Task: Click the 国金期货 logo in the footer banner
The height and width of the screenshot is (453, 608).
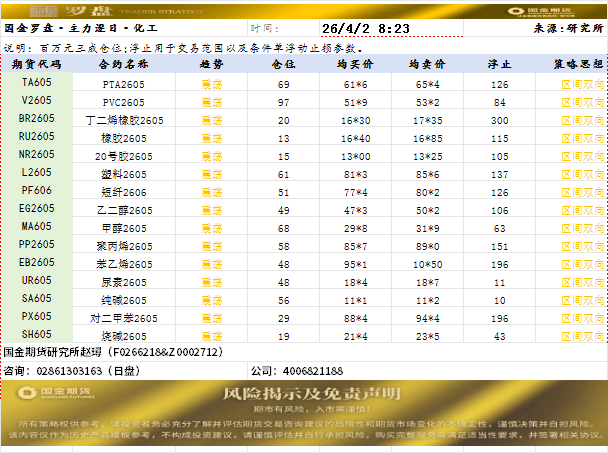Action: click(x=56, y=393)
